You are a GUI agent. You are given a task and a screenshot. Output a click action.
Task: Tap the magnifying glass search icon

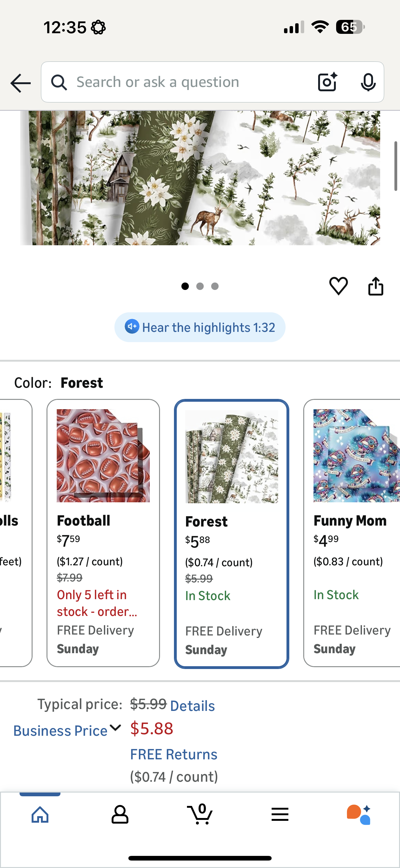59,82
